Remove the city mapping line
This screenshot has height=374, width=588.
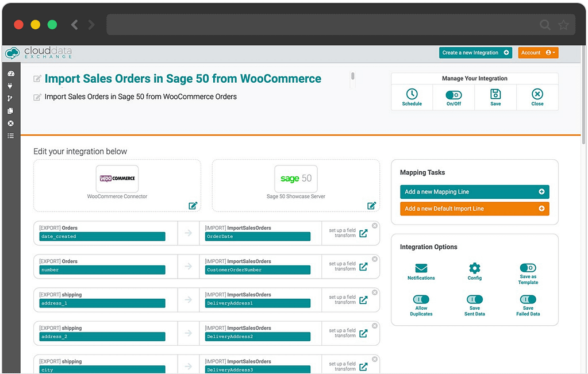tap(375, 359)
